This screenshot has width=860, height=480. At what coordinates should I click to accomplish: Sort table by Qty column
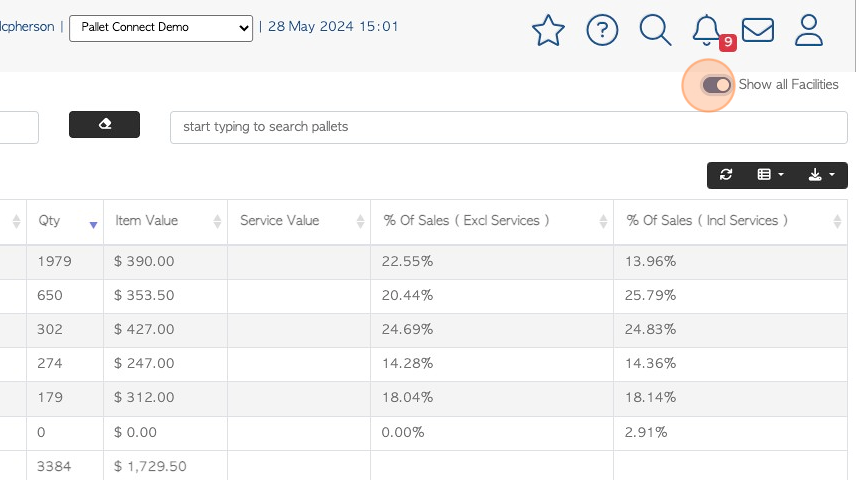click(x=65, y=221)
